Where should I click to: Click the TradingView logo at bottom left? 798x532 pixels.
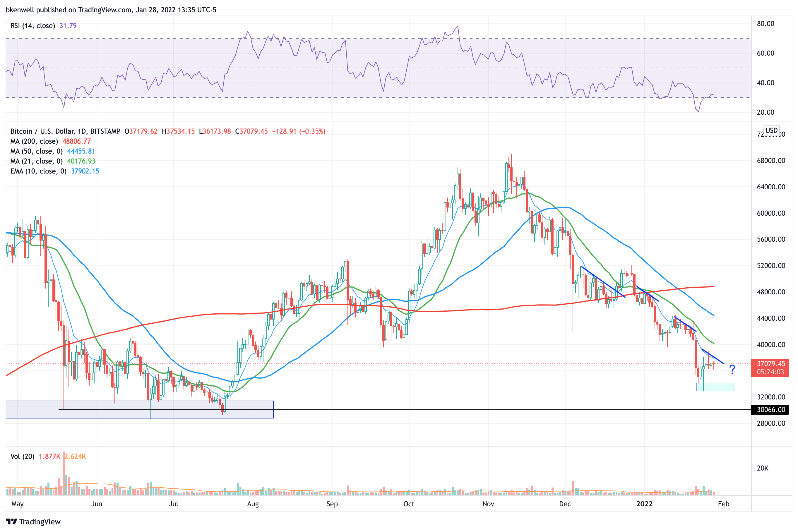(x=33, y=521)
